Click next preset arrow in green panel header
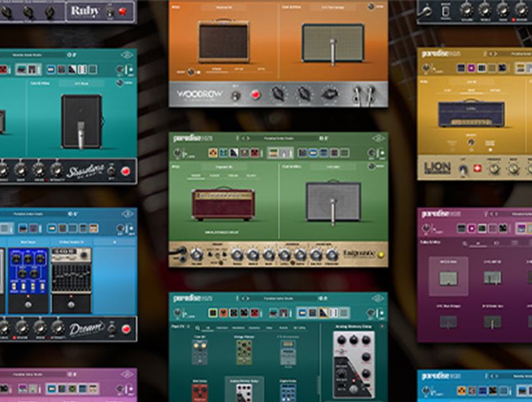Viewport: 532px width, 402px height. tap(248, 138)
